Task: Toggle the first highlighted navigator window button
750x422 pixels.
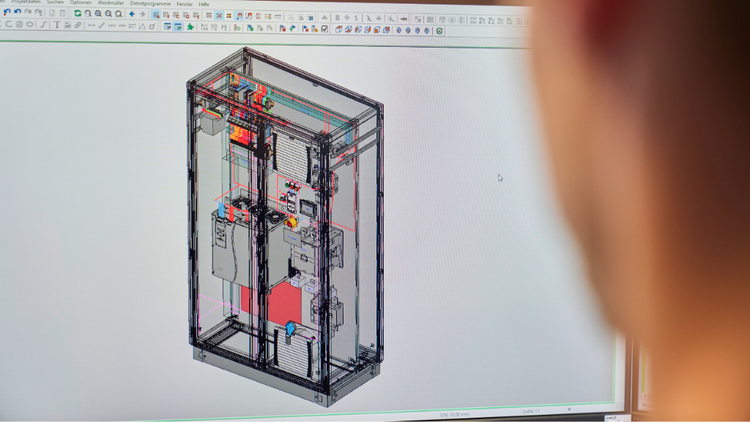Action: point(167,27)
